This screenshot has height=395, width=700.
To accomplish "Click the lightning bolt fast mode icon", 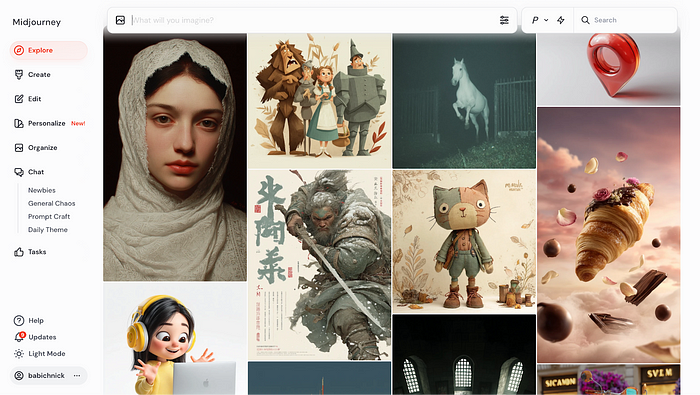I will 561,20.
